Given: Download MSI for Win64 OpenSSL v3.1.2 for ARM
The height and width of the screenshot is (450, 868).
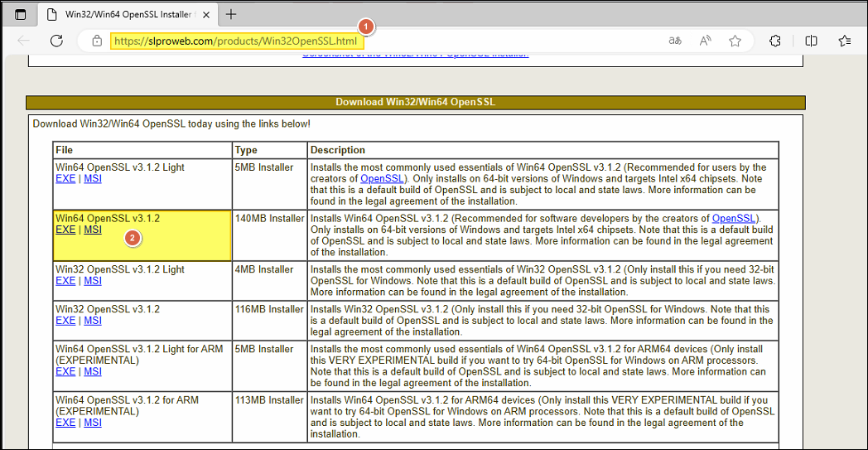Looking at the screenshot, I should point(93,423).
